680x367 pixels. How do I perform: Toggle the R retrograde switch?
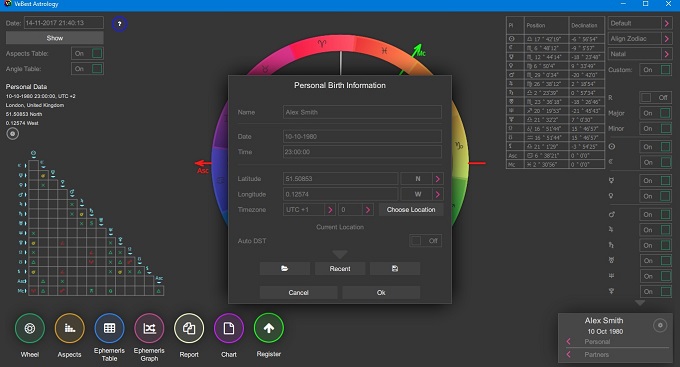(656, 98)
